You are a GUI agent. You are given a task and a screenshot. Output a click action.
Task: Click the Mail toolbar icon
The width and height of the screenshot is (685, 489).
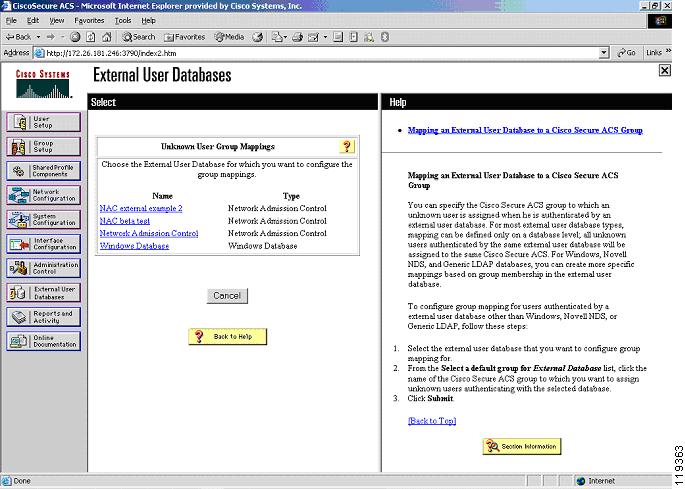point(277,37)
